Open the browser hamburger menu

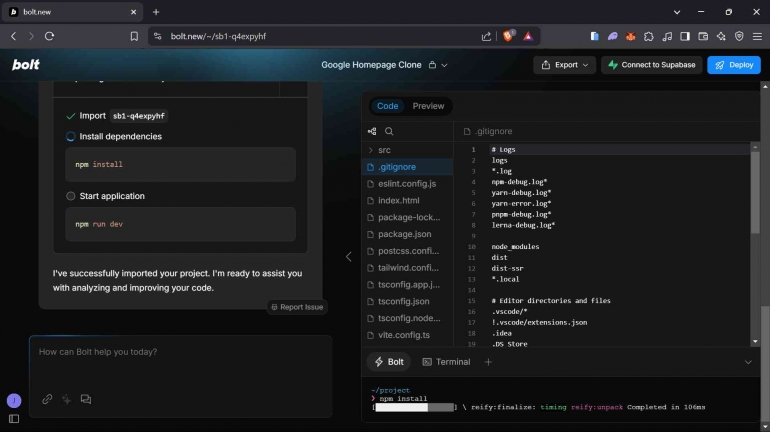pos(757,36)
